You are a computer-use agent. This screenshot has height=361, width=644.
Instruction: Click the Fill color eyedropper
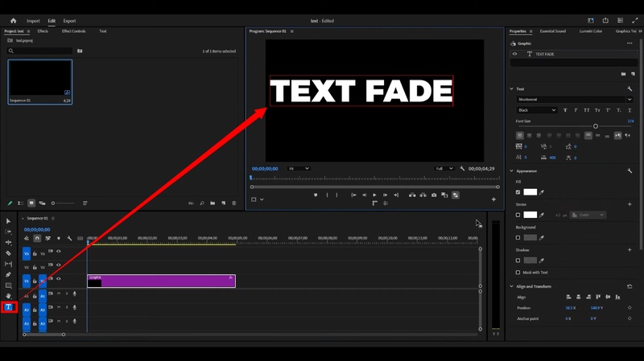[x=542, y=192]
